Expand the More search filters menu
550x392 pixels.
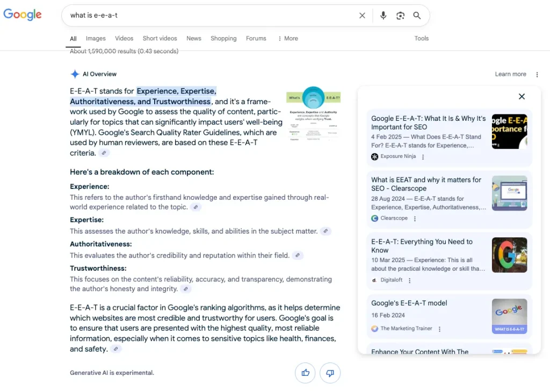(x=288, y=38)
